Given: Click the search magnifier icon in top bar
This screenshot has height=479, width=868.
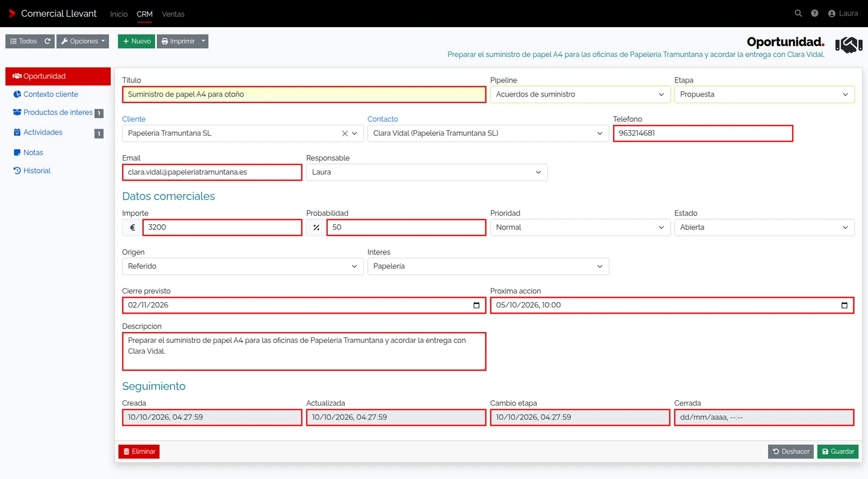Looking at the screenshot, I should tap(798, 14).
